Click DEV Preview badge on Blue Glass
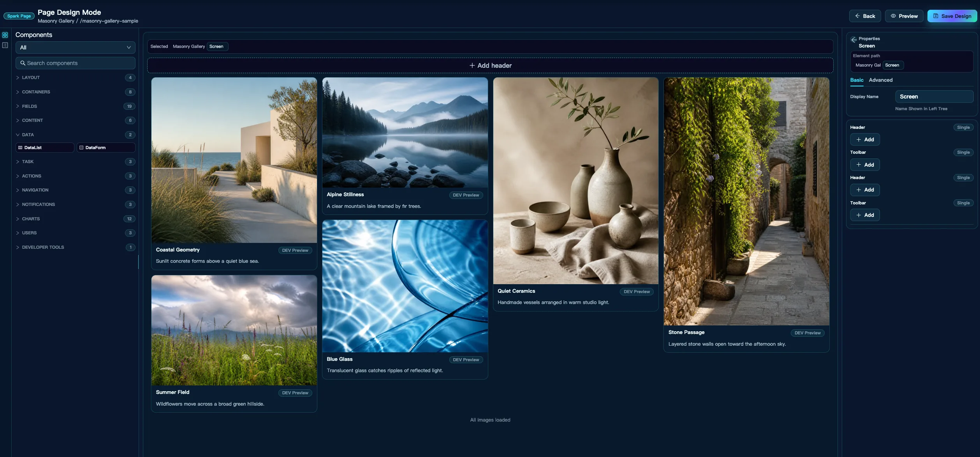 click(466, 360)
